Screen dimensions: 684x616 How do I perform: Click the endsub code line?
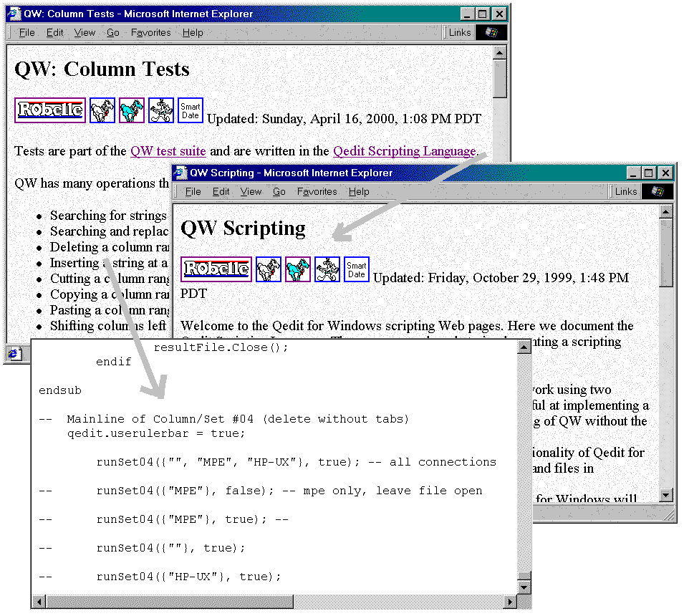[60, 390]
